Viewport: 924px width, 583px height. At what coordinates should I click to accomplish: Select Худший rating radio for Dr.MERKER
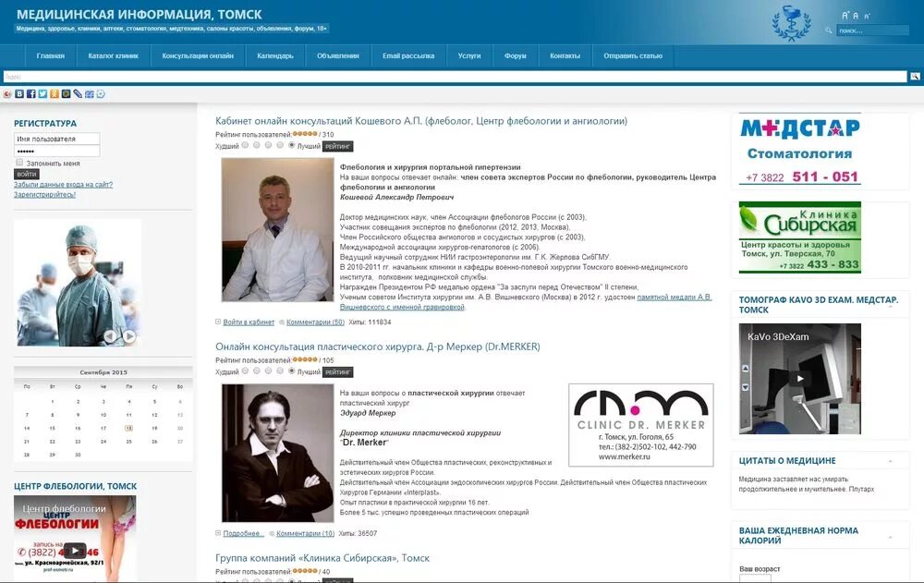point(245,370)
